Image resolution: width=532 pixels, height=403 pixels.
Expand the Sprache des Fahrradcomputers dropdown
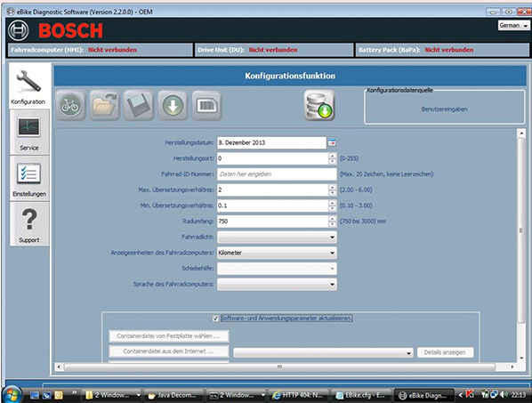[277, 285]
